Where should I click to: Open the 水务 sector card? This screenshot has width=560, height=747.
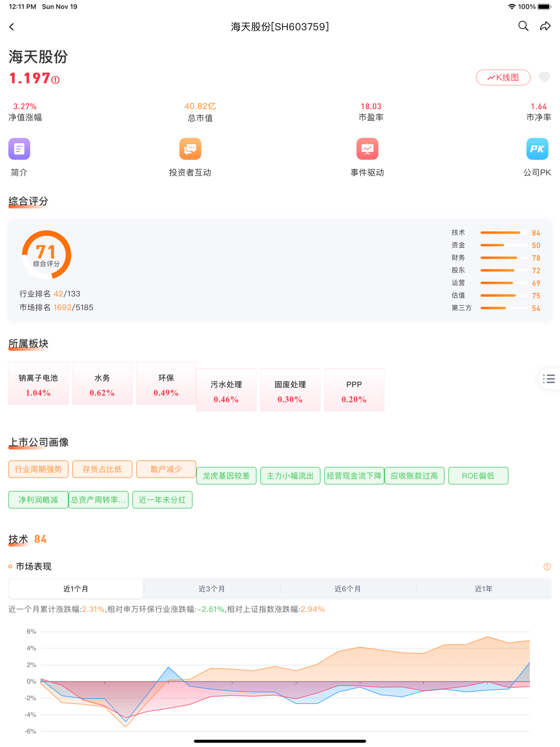tap(102, 384)
